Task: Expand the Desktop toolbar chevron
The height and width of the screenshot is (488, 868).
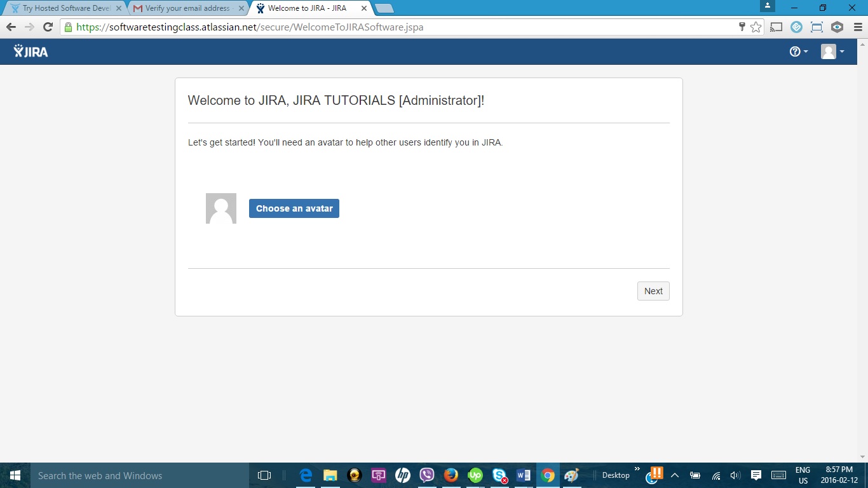Action: pos(637,470)
